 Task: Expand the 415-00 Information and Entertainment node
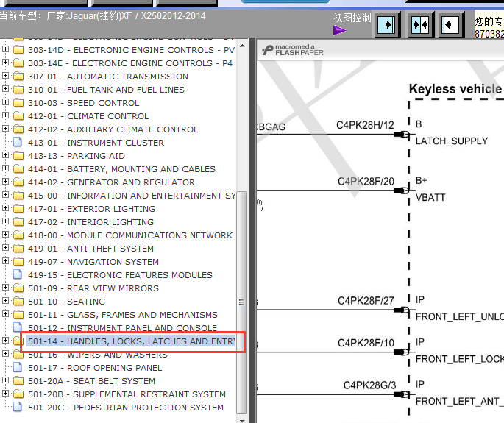point(5,194)
